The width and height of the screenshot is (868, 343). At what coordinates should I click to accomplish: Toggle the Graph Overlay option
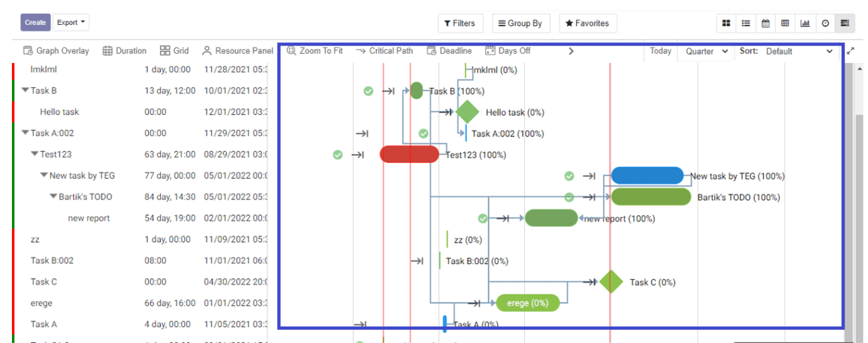coord(56,51)
